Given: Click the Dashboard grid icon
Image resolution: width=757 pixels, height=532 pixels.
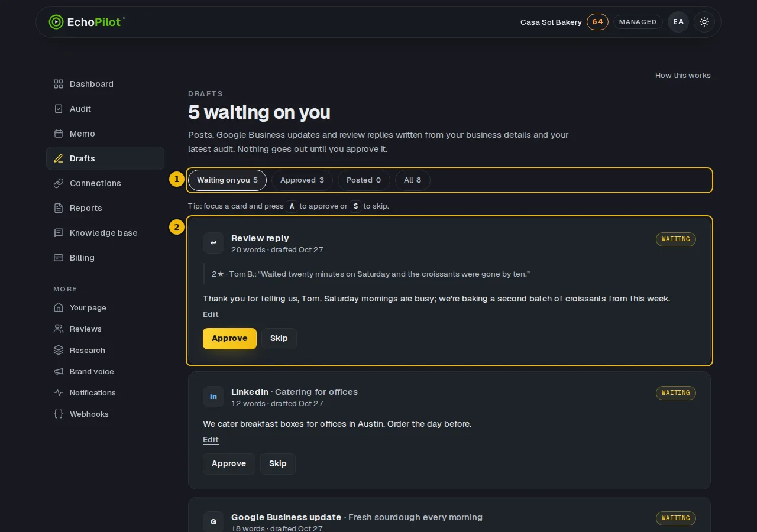Looking at the screenshot, I should coord(59,84).
